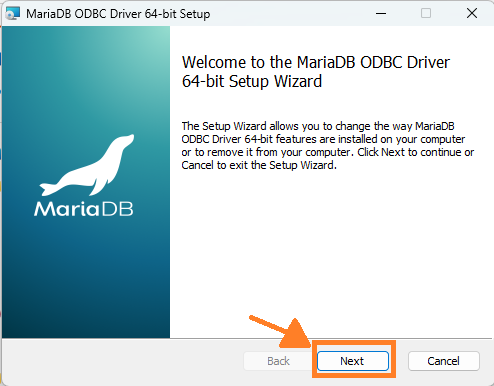
Task: Click the "64-bit Setup Wizard" heading line
Action: tap(252, 81)
